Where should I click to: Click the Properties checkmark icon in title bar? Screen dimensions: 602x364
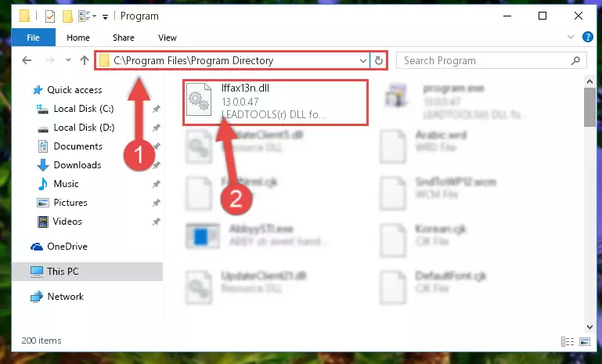(50, 16)
